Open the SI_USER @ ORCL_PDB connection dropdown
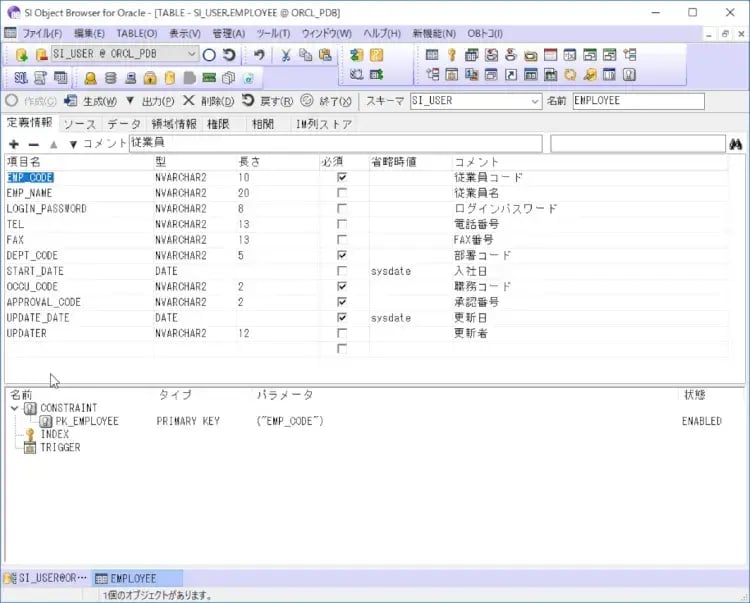750x603 pixels. tap(192, 54)
